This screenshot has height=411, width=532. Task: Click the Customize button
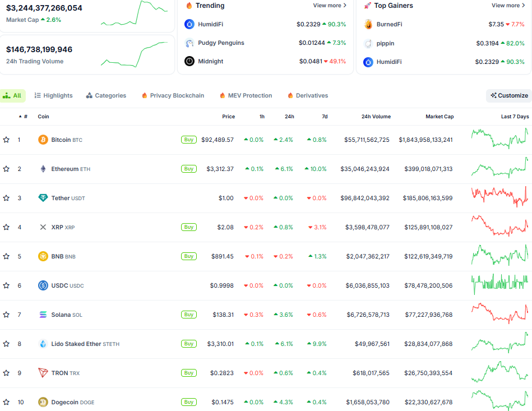tap(509, 96)
